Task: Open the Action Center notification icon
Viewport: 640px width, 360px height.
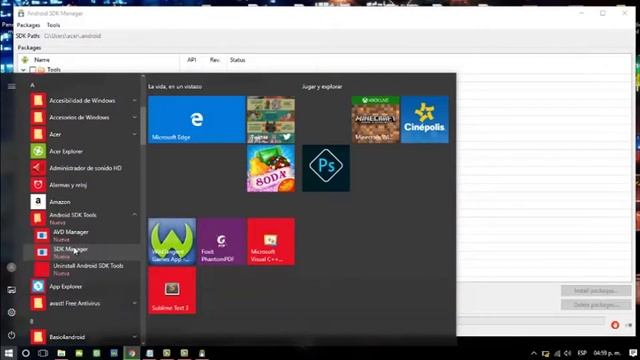Action: click(x=633, y=353)
